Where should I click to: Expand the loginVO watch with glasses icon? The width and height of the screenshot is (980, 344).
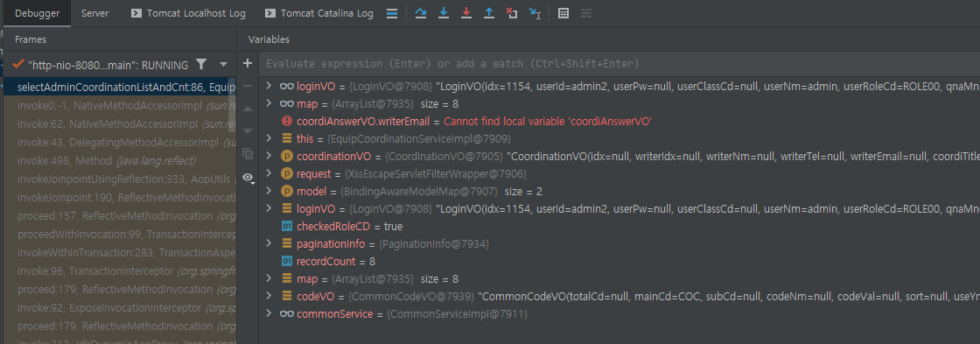[x=269, y=86]
